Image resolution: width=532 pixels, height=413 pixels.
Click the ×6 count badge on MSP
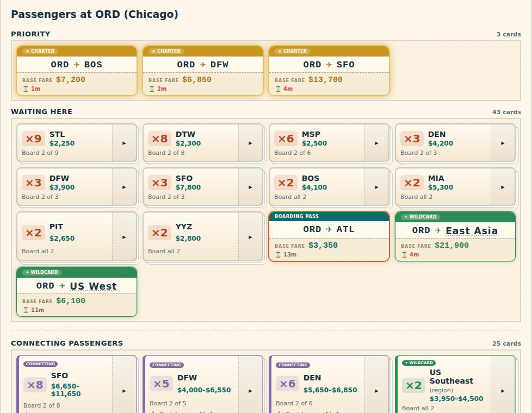tap(286, 139)
